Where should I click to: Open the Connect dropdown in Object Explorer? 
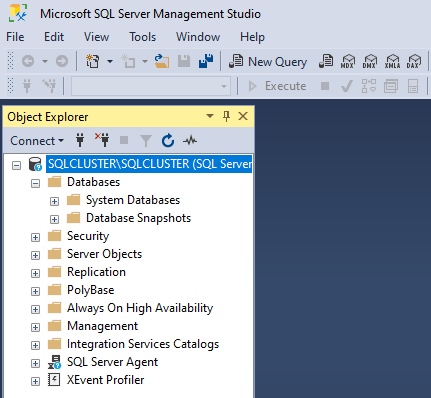point(37,141)
